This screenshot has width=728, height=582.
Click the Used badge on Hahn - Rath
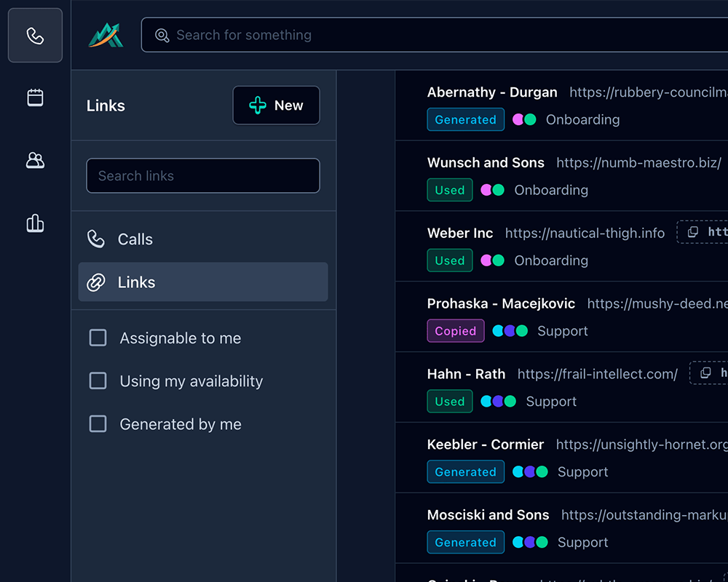point(450,402)
